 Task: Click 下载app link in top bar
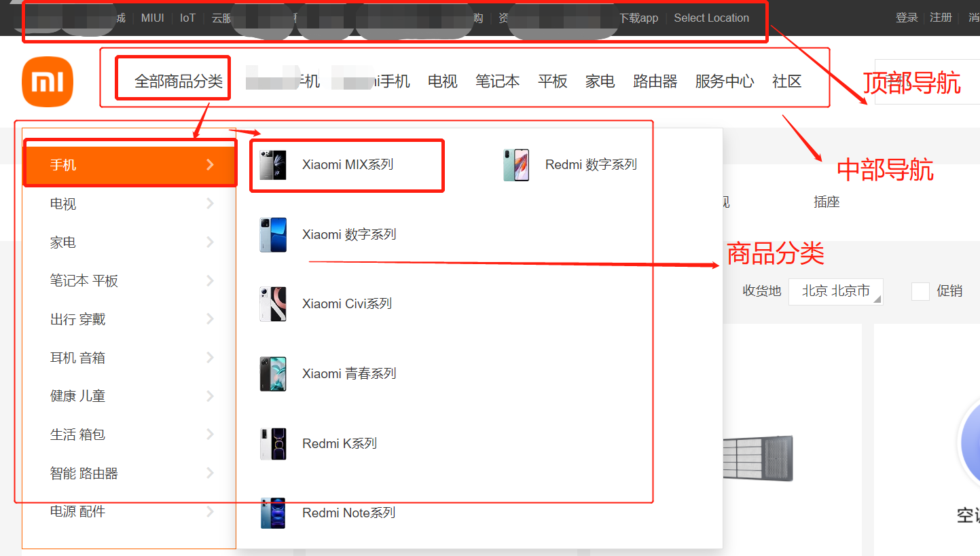638,18
